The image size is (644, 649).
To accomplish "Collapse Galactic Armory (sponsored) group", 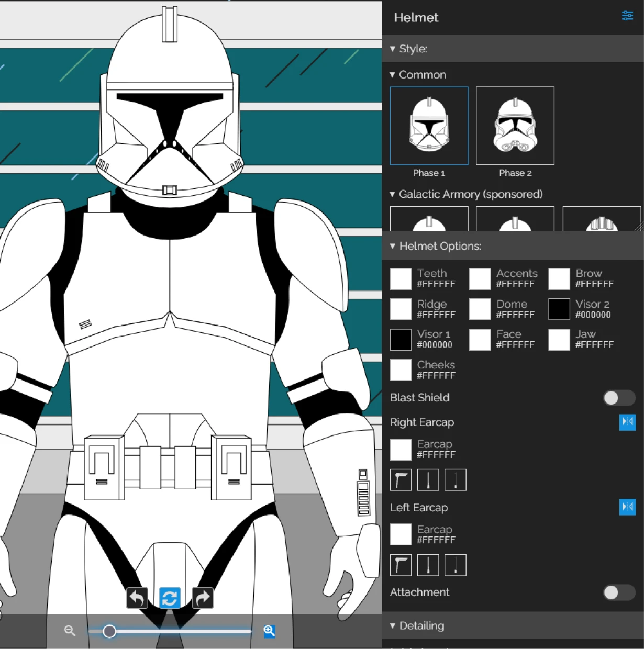I will [466, 194].
